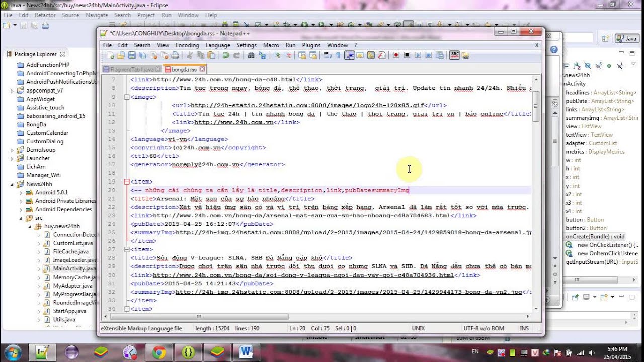Open Notepad++ Macro menu
The width and height of the screenshot is (644, 362).
coord(271,45)
